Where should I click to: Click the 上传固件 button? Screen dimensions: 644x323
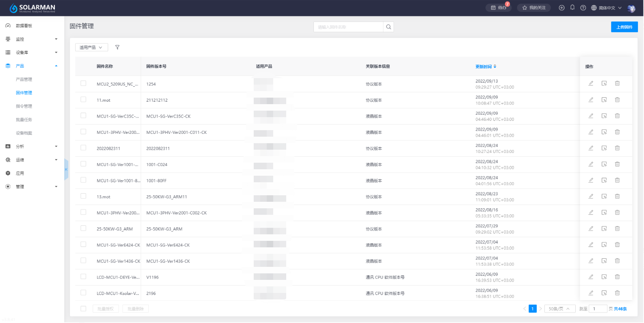tap(624, 27)
